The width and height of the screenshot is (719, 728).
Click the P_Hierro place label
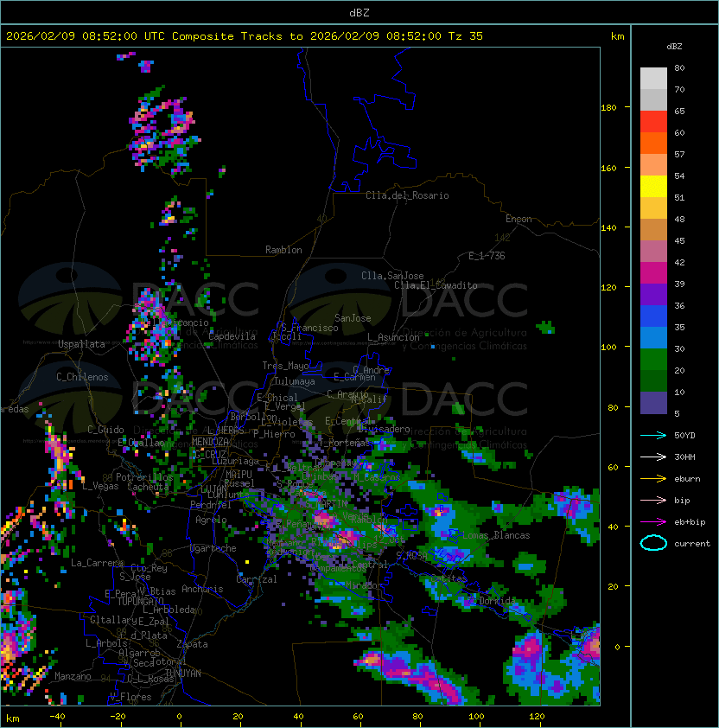274,434
